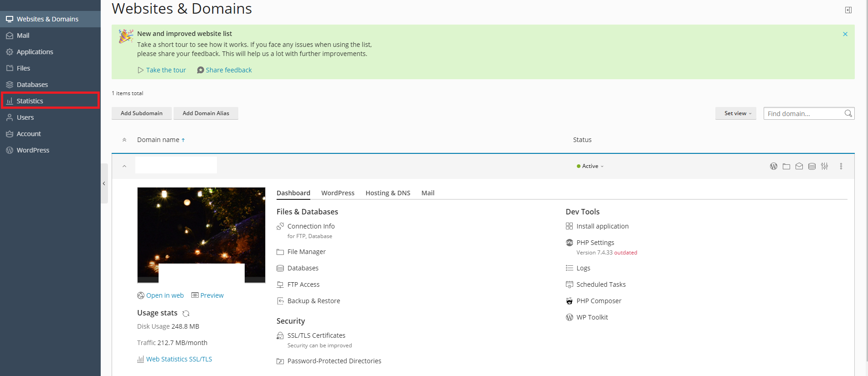This screenshot has width=868, height=376.
Task: Open the three-dot more actions menu for the domain
Action: point(841,166)
